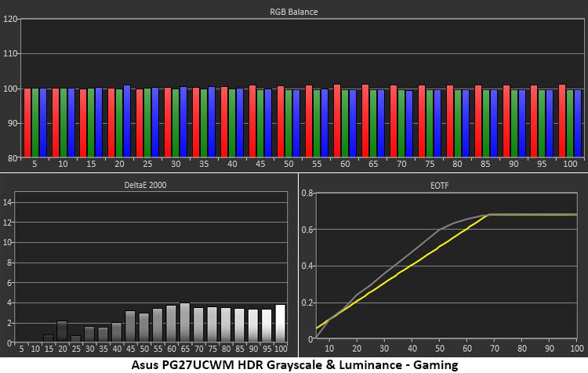Click the 30 x-axis label in EOTF

[x=384, y=349]
